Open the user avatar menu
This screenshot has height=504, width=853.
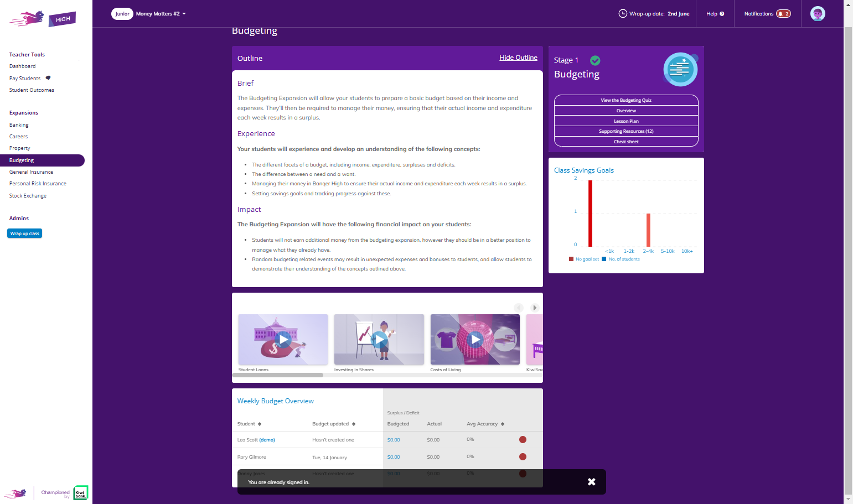coord(818,14)
